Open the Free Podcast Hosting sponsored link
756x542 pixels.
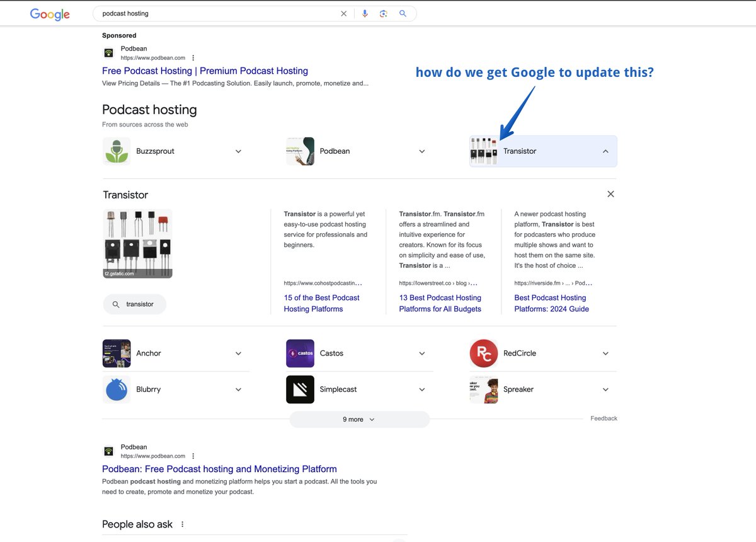pyautogui.click(x=205, y=71)
